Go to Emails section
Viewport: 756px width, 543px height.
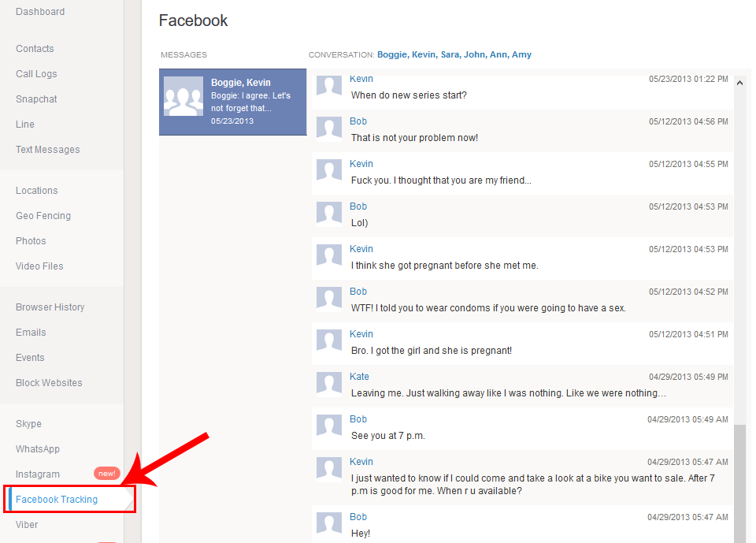pyautogui.click(x=31, y=333)
